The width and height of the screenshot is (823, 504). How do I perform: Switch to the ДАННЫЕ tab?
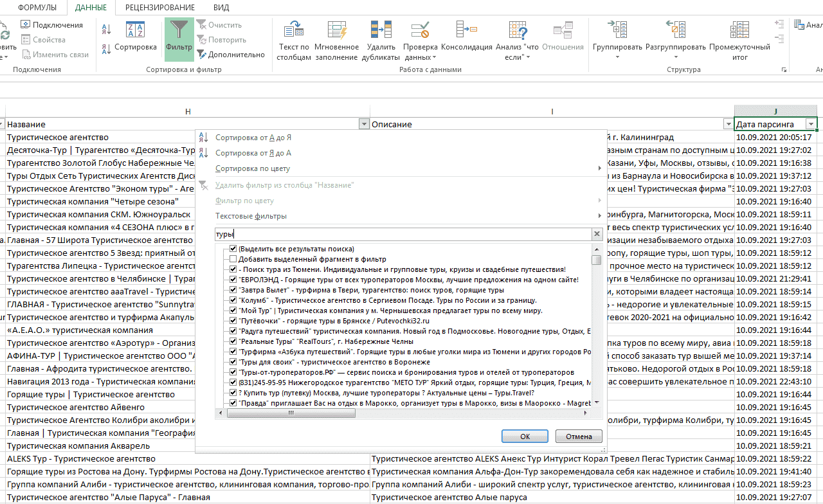(91, 8)
